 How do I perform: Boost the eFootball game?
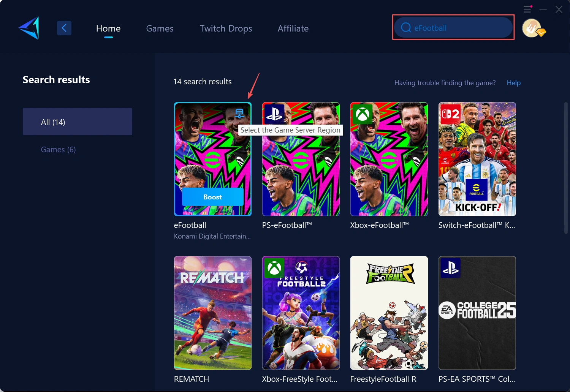(x=213, y=197)
